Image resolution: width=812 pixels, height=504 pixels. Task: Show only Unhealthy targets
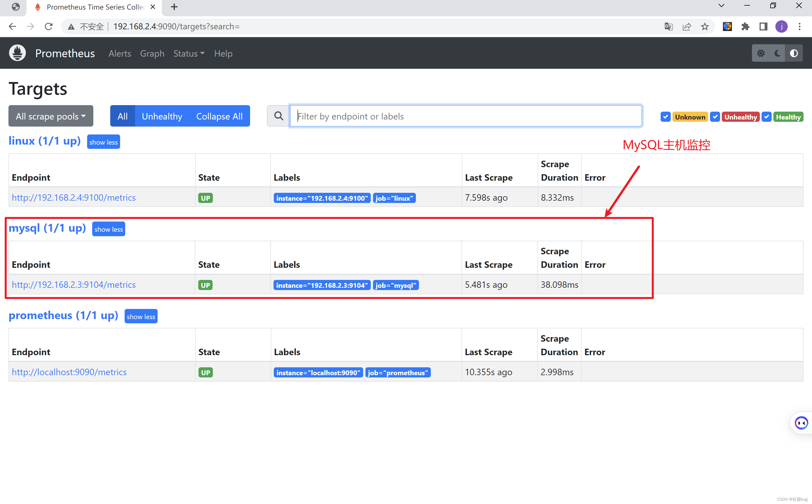[x=162, y=116]
